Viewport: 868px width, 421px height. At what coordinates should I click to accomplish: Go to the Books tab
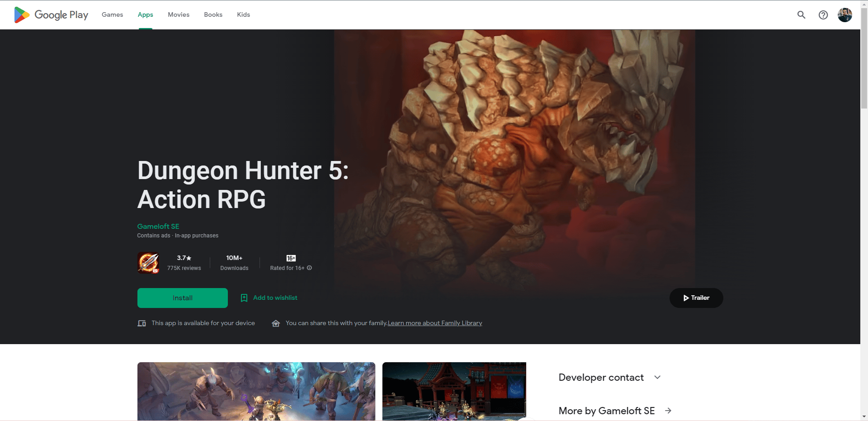pos(213,15)
